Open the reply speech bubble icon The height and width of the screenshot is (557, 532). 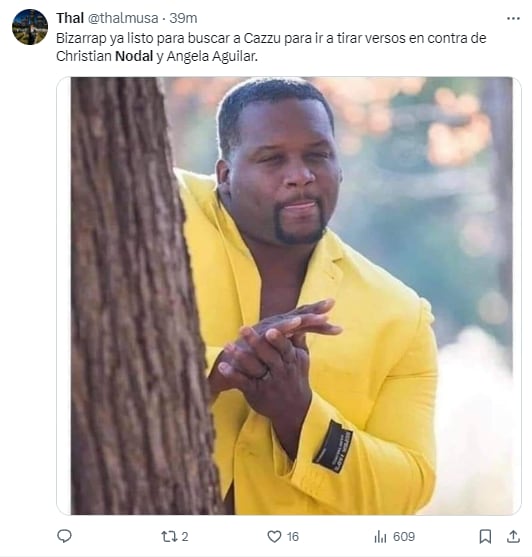coord(64,536)
